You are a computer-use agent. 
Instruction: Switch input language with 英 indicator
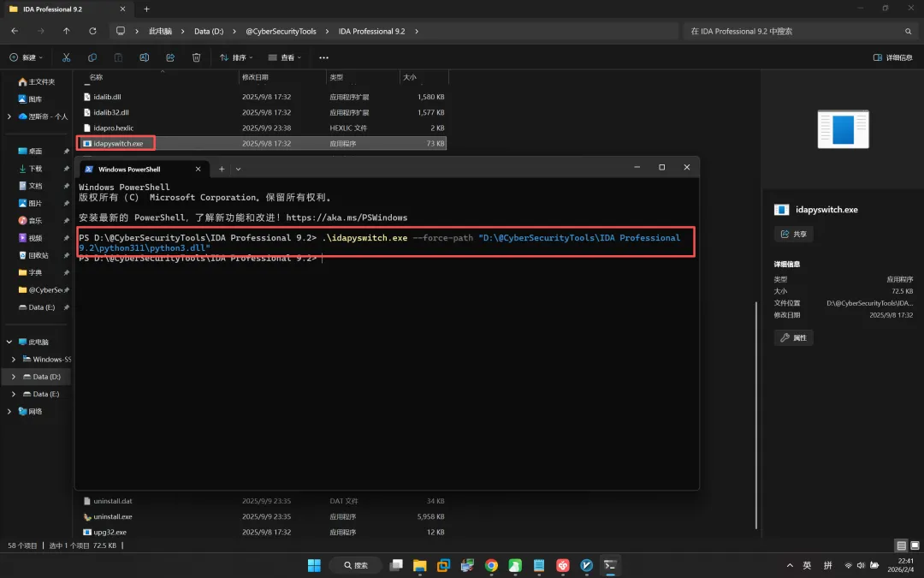pos(808,565)
